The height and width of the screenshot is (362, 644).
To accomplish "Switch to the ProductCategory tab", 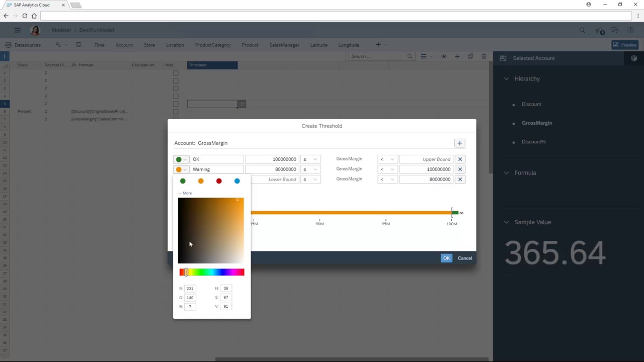I will [213, 45].
